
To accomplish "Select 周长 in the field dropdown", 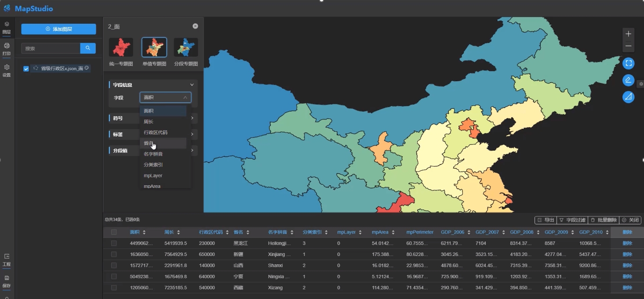I will (163, 122).
